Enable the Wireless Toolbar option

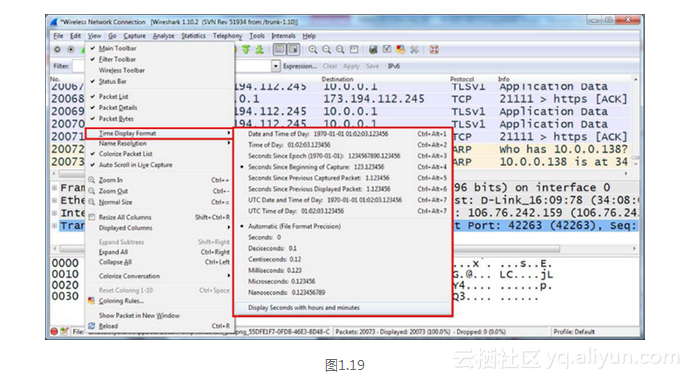coord(160,70)
